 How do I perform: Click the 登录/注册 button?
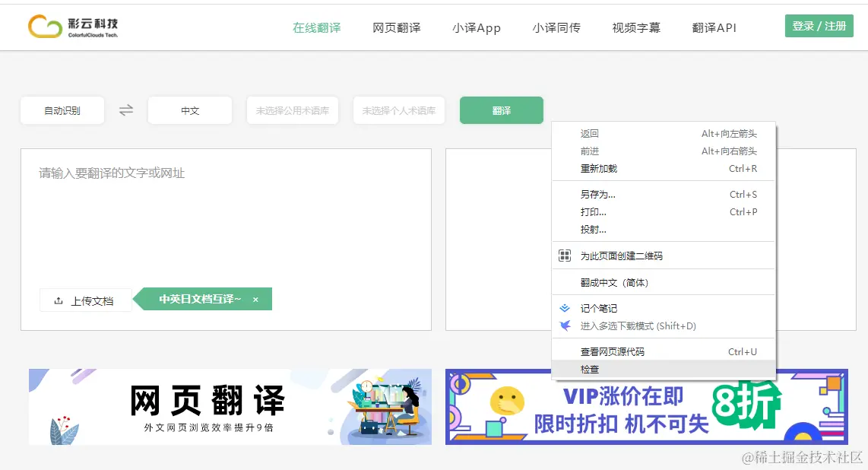tap(819, 25)
